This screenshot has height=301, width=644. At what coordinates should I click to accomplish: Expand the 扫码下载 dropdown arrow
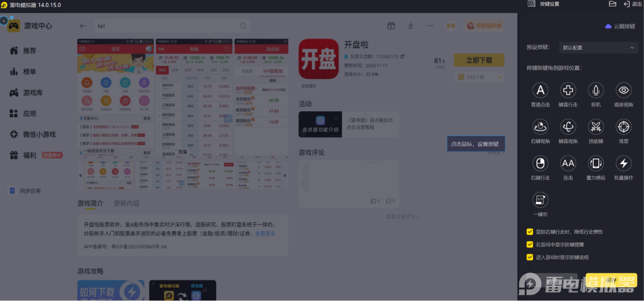(500, 77)
